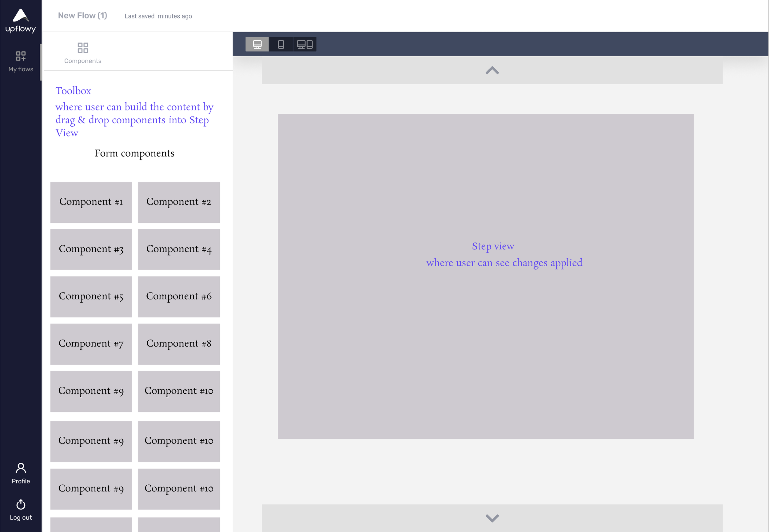Open the Profile page icon
The image size is (769, 532).
pos(21,468)
